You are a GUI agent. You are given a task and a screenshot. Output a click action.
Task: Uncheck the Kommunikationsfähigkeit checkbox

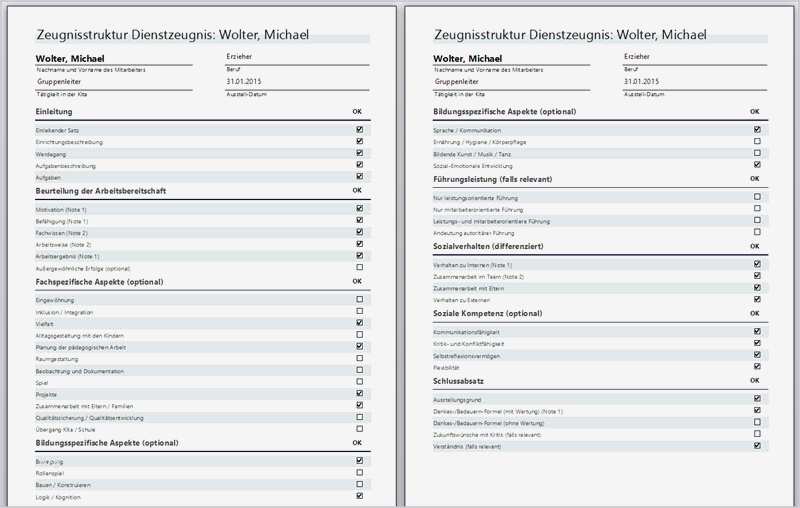coord(757,332)
